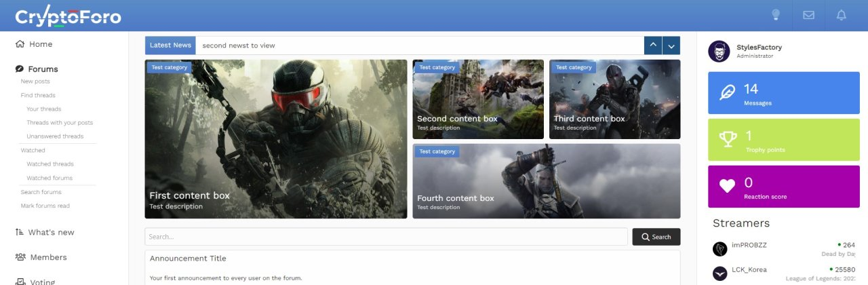This screenshot has width=868, height=285.
Task: Open the envelope messages inbox icon
Action: tap(808, 15)
